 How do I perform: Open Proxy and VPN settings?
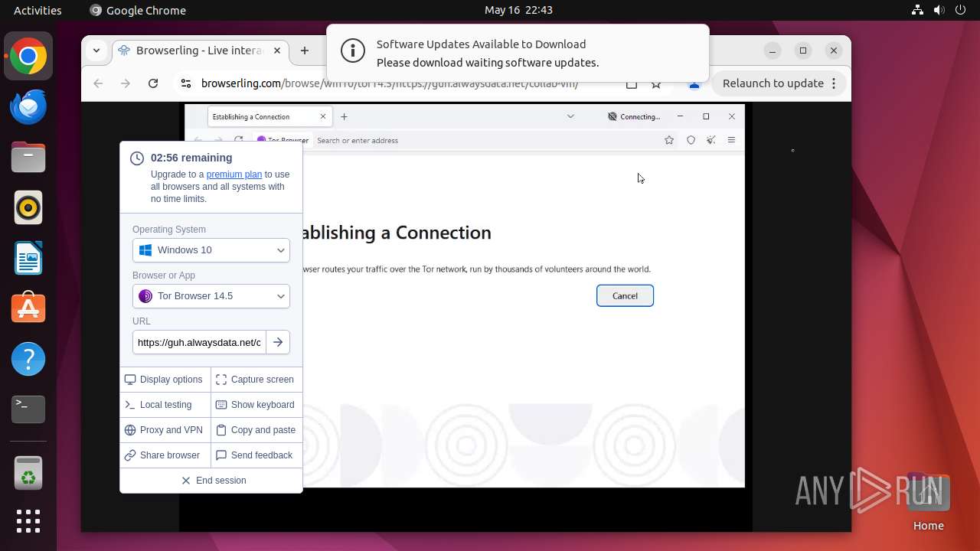coord(165,430)
